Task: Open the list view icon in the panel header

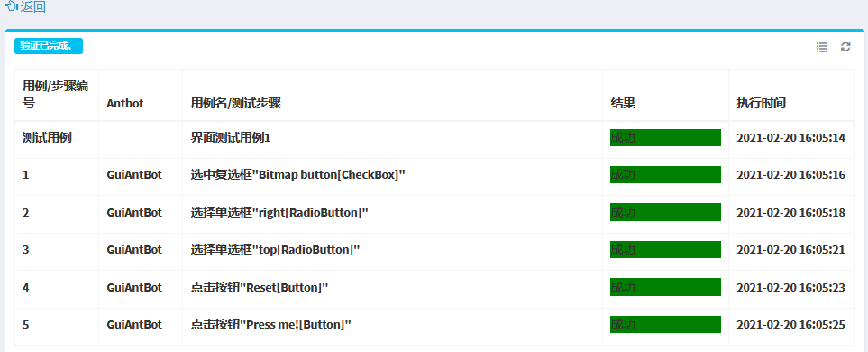Action: 822,47
